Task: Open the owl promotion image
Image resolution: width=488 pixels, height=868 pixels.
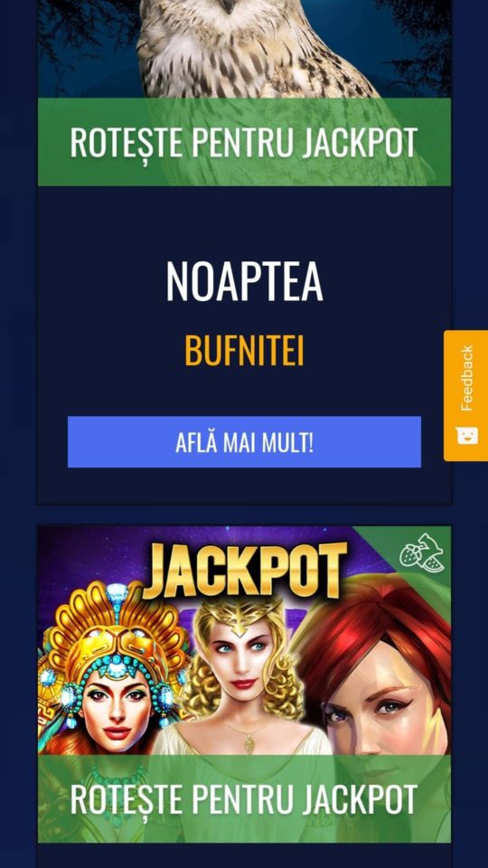Action: pos(244,49)
